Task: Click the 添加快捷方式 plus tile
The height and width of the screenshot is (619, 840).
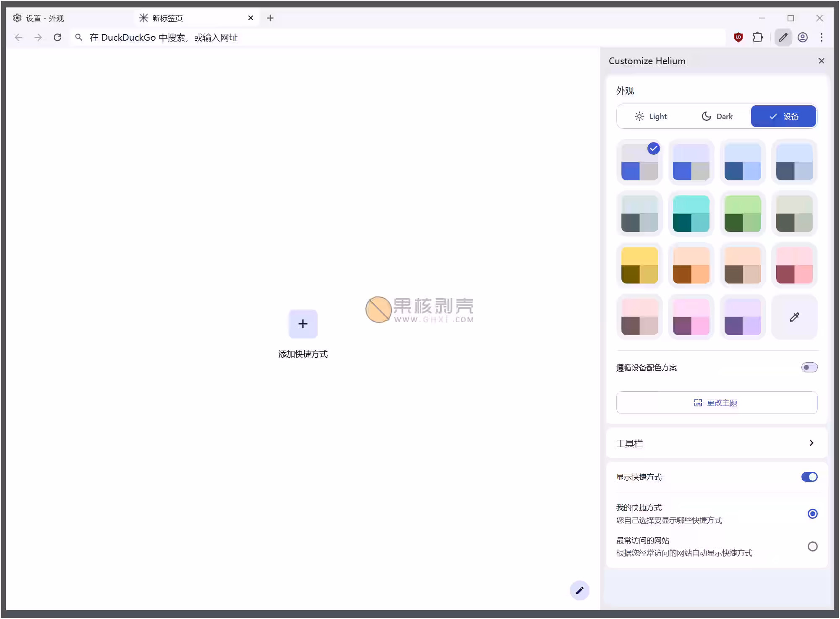Action: click(303, 324)
